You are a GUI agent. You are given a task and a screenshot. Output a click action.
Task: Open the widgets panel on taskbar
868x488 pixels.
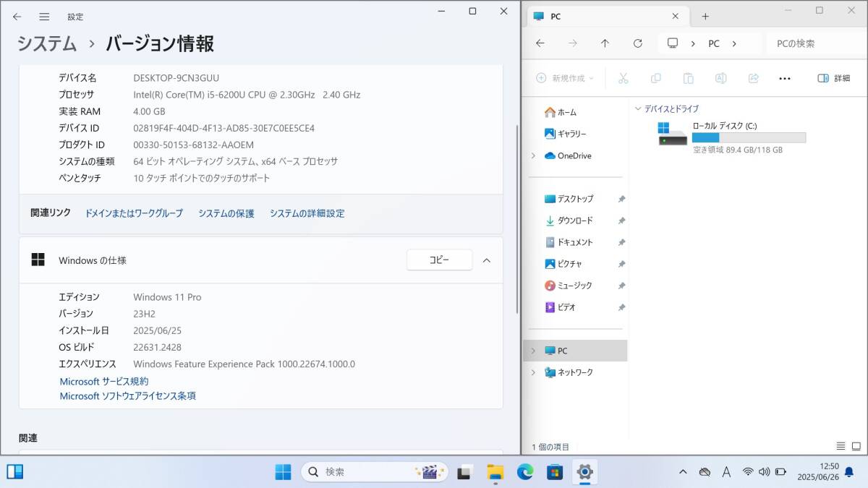pyautogui.click(x=15, y=472)
